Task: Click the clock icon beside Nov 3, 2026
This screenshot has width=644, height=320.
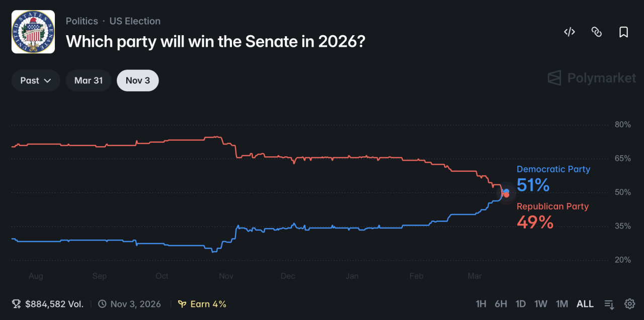Action: click(102, 304)
